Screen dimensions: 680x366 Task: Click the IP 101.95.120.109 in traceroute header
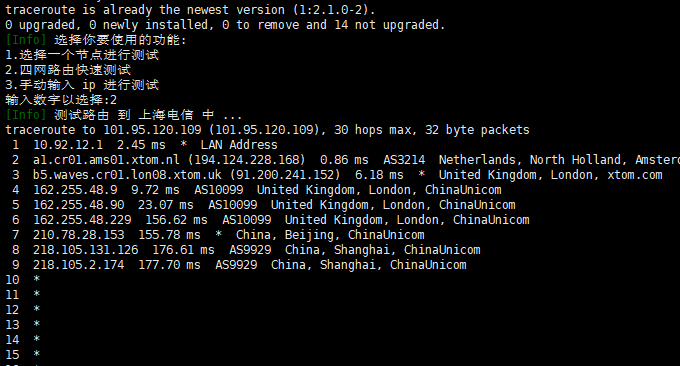(152, 130)
